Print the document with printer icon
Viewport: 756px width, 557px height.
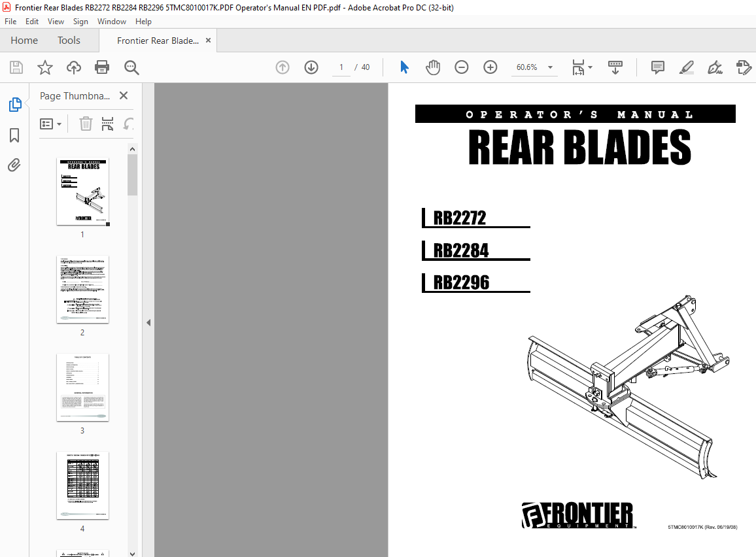coord(102,67)
